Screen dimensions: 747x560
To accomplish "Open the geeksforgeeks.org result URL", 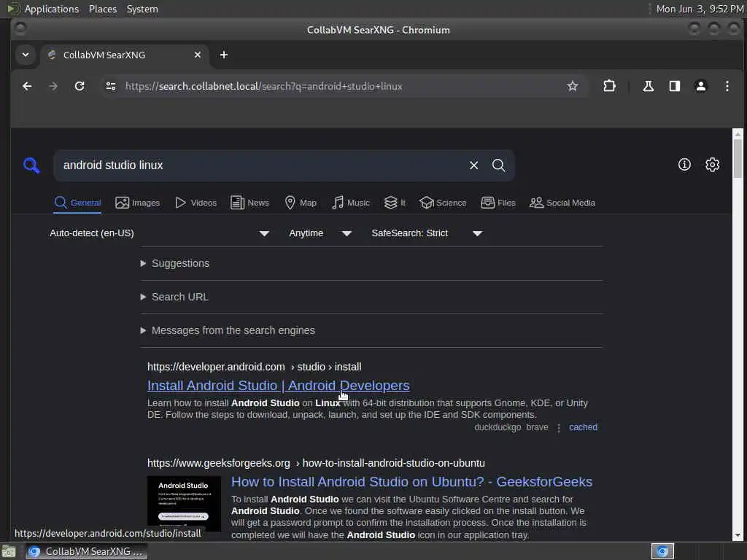I will [316, 463].
